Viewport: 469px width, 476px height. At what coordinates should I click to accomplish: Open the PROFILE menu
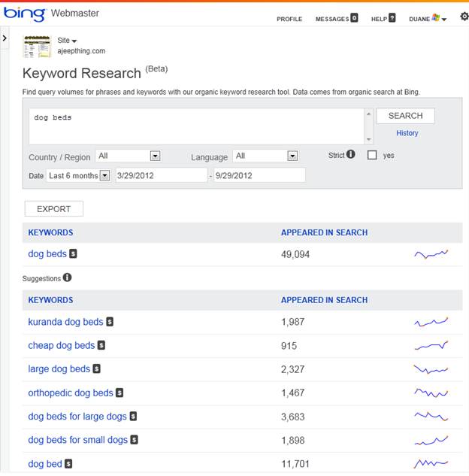point(289,19)
